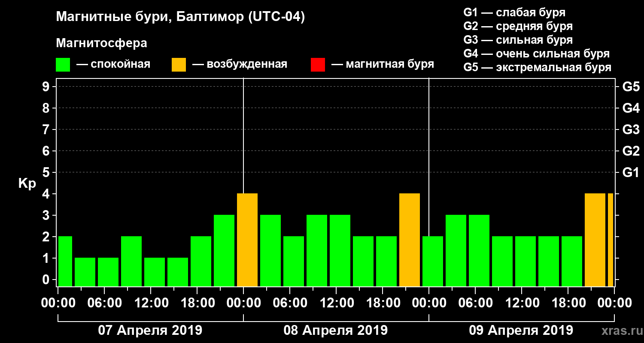
Task: Click legend line 'G3 — сильная буря'
Action: [518, 40]
